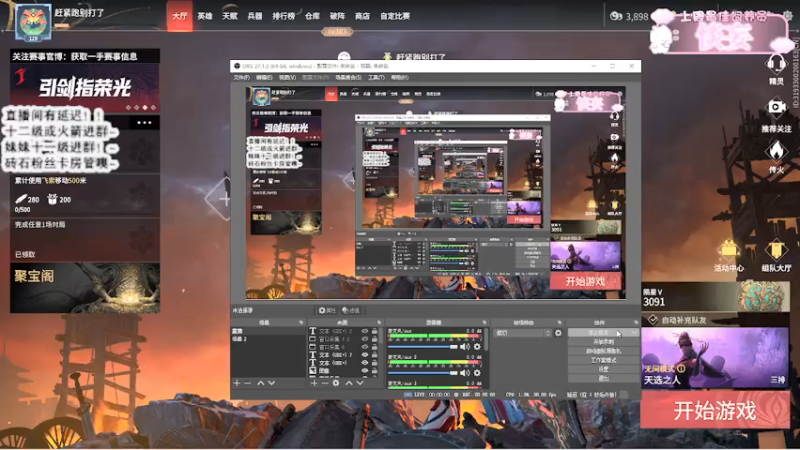
Task: Click 工作室模式 in OBS controls
Action: [x=604, y=360]
